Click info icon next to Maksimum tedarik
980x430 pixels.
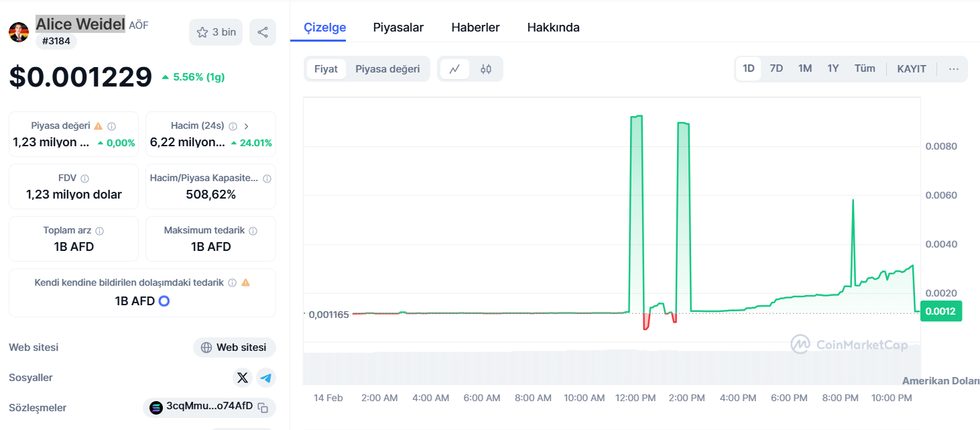click(x=253, y=231)
